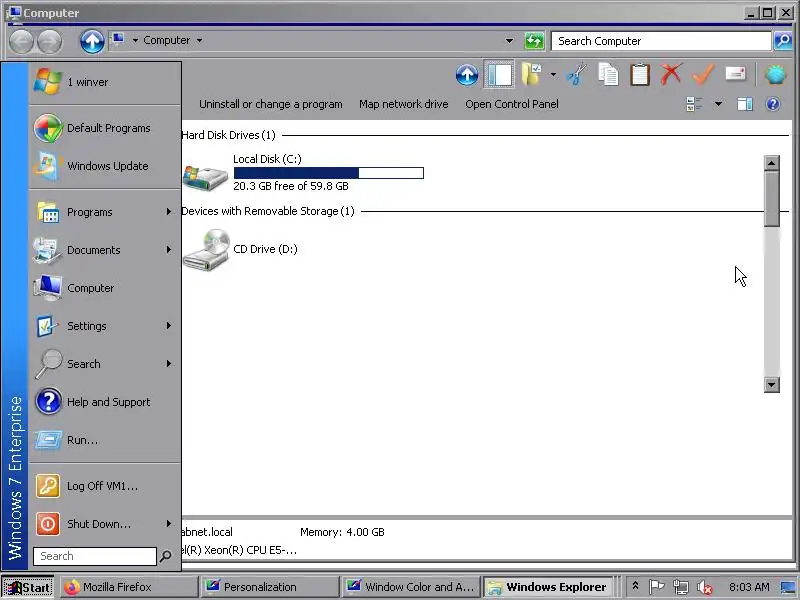
Task: Open the Settings submenu
Action: [x=105, y=326]
